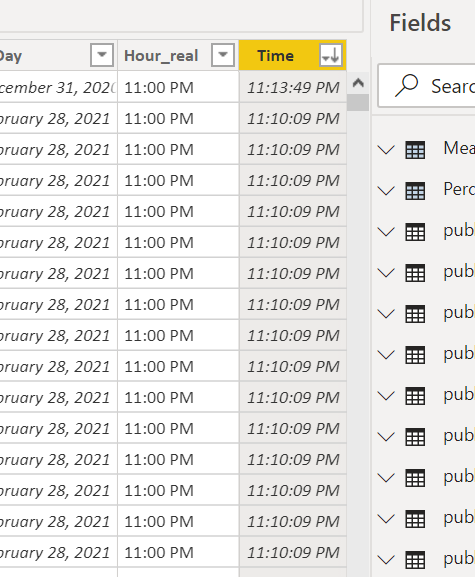
Task: Select the December 31, 2020 date cell
Action: pos(59,88)
